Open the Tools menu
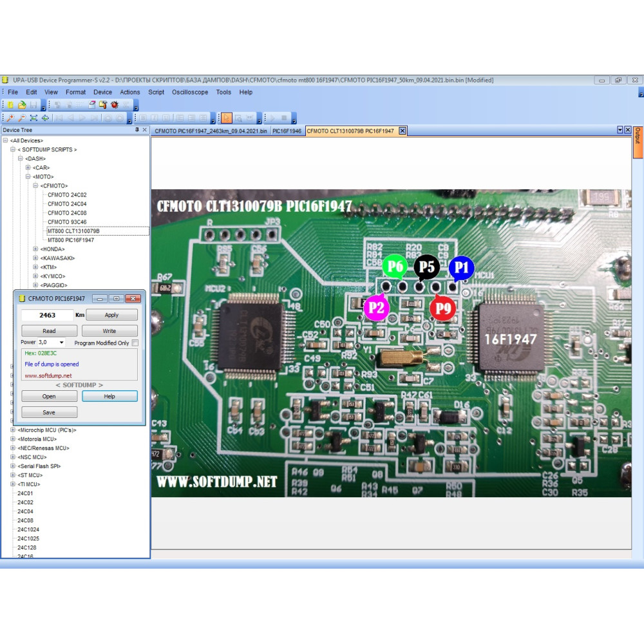The image size is (644, 644). (x=223, y=92)
